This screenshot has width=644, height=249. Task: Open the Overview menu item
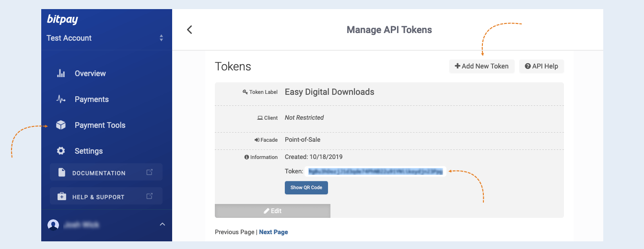click(x=90, y=73)
